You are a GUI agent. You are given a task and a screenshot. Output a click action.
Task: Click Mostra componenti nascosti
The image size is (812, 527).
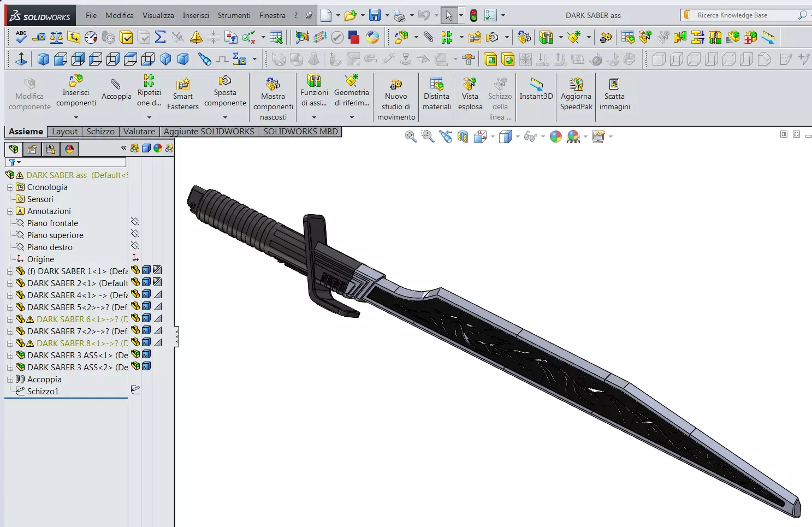click(273, 98)
